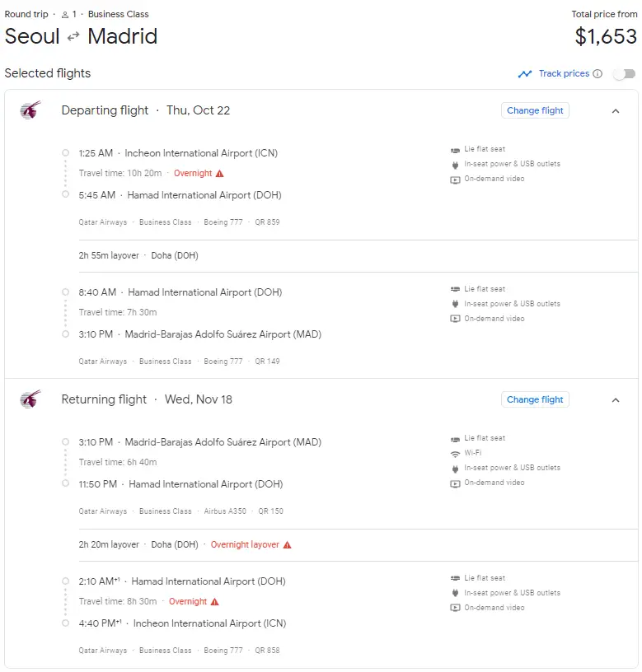The width and height of the screenshot is (642, 672).
Task: Click the On-demand video icon for QR 149
Action: [x=455, y=319]
